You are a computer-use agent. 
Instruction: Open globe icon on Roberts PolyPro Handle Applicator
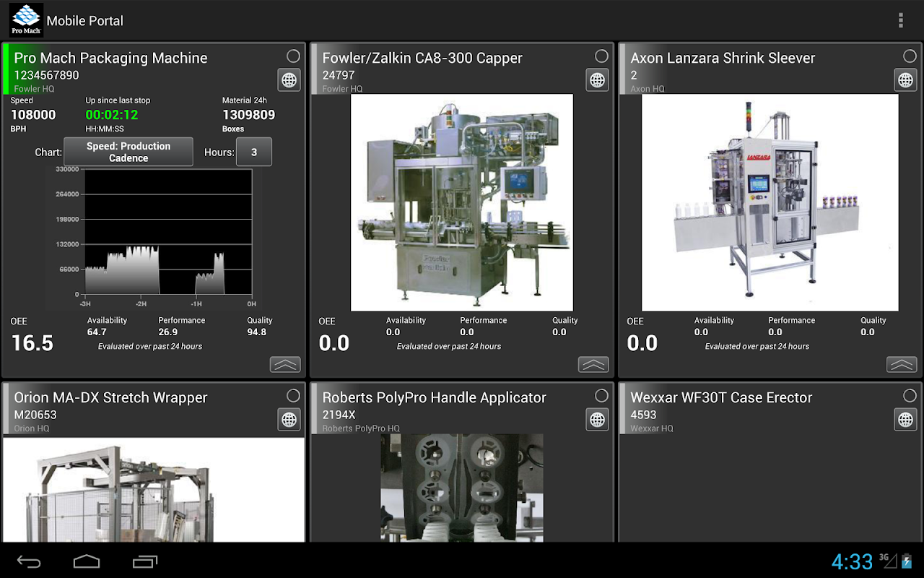pyautogui.click(x=598, y=420)
